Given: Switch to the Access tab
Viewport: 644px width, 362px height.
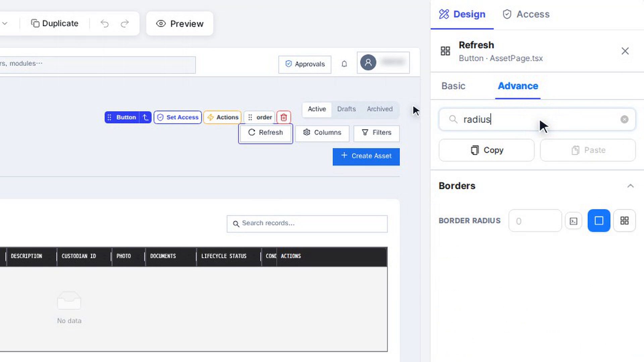Looking at the screenshot, I should point(526,14).
